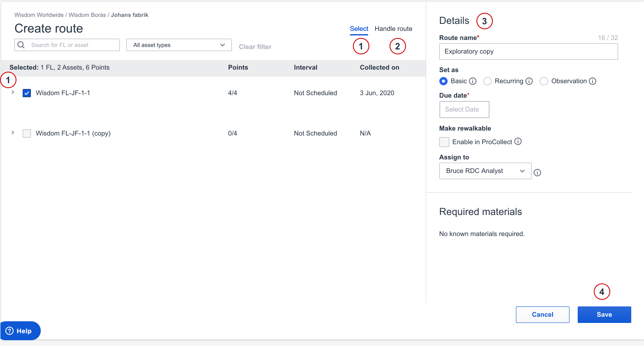Screen dimensions: 644x346
Task: Click the Interval column header
Action: (306, 68)
